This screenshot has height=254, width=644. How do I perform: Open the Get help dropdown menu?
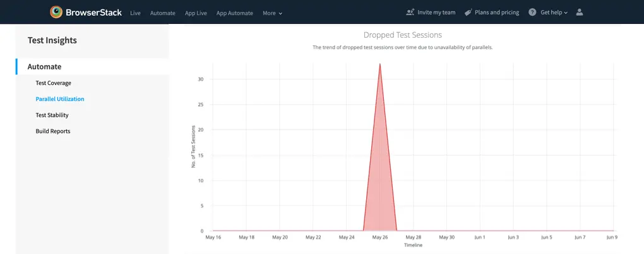(554, 12)
